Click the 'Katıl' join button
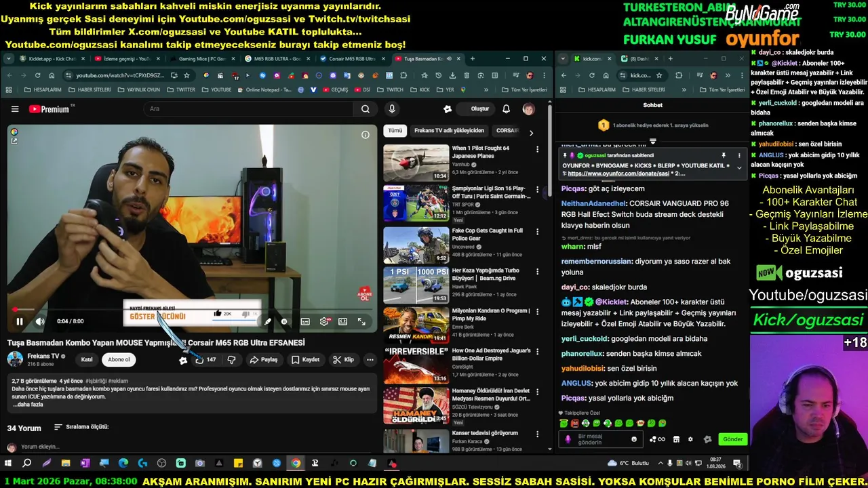This screenshot has height=488, width=868. [87, 359]
